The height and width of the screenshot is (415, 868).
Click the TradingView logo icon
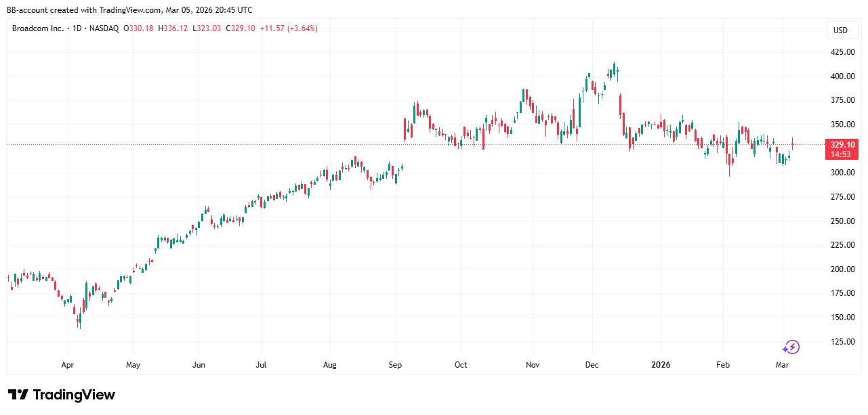click(18, 395)
